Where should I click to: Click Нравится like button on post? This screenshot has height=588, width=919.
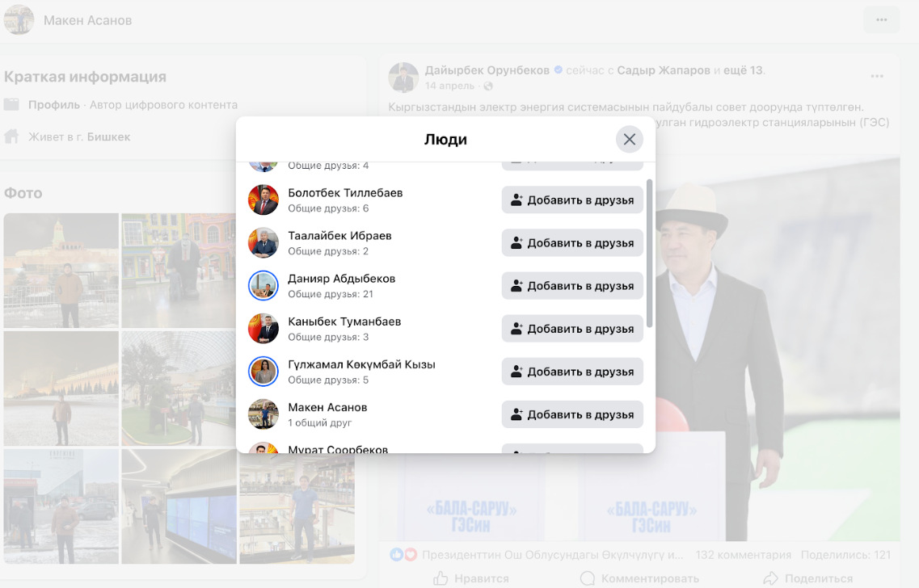pos(471,578)
